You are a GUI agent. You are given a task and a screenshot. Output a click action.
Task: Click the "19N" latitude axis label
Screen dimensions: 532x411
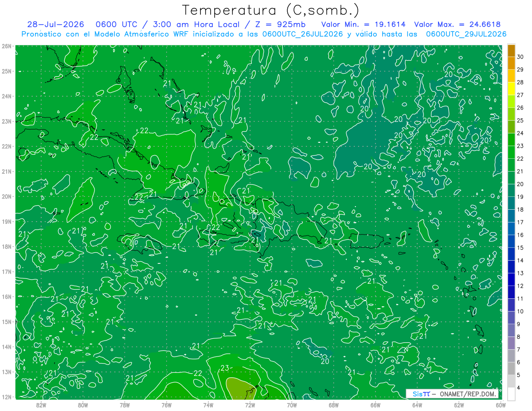pos(6,221)
